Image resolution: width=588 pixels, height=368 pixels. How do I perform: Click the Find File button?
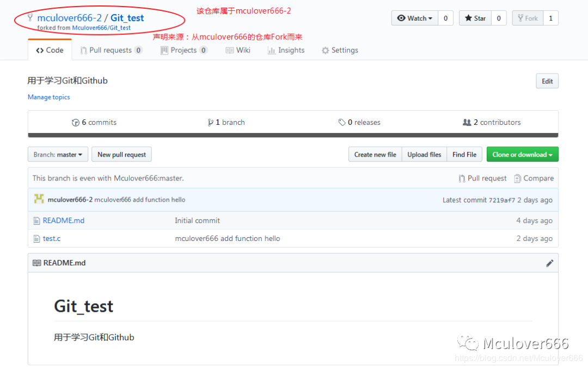click(464, 154)
